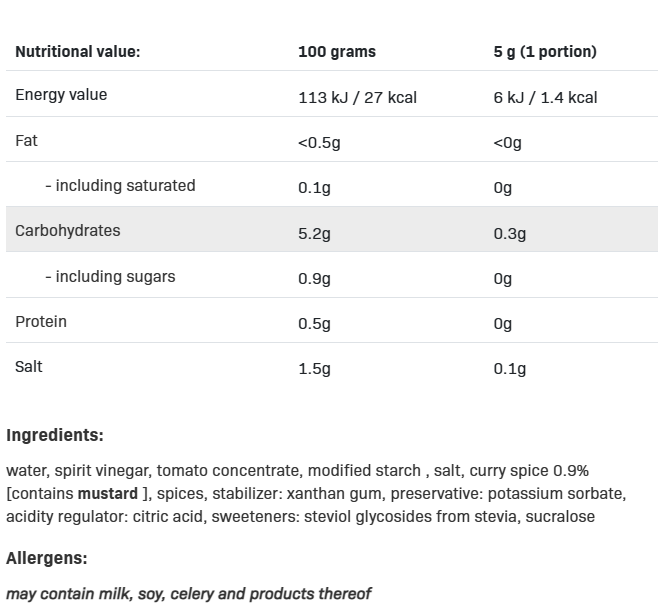
Task: Click the "Fat" row label
Action: point(26,141)
